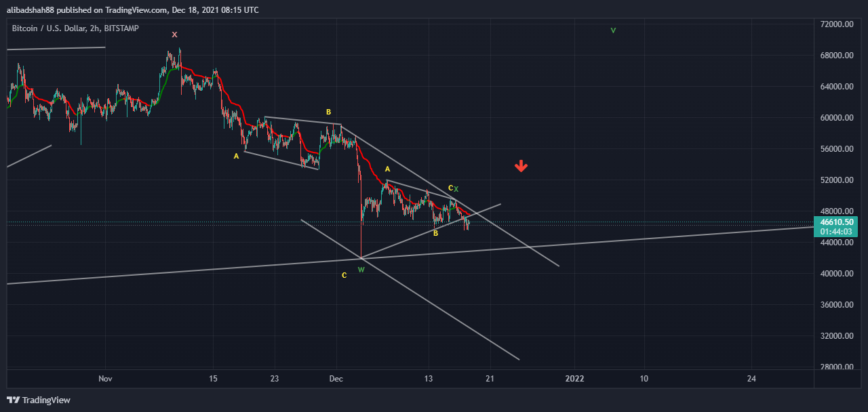Click the 52000.00 price axis label

[x=837, y=180]
